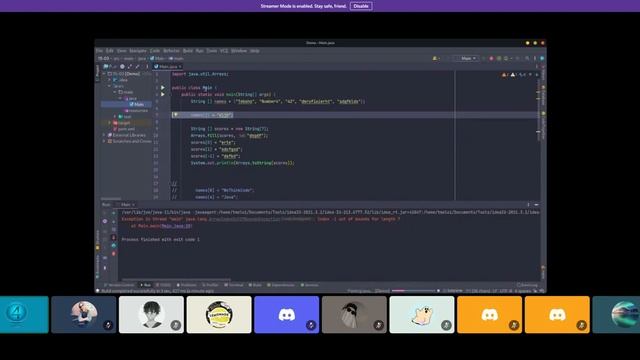
Task: Select the ghost avatar participant tile
Action: coord(422,315)
